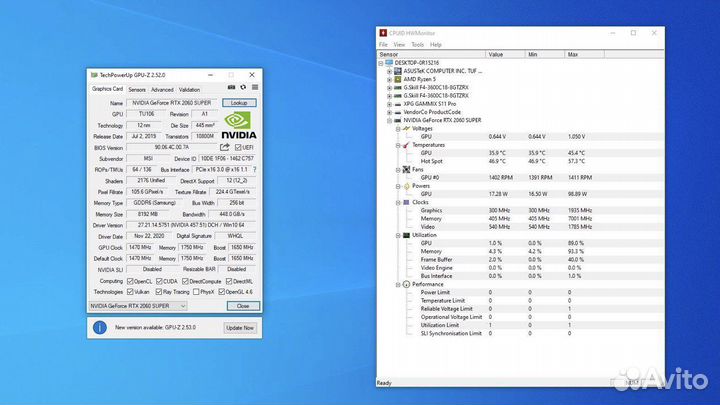Select the Hot Spot temperature row

click(x=520, y=161)
